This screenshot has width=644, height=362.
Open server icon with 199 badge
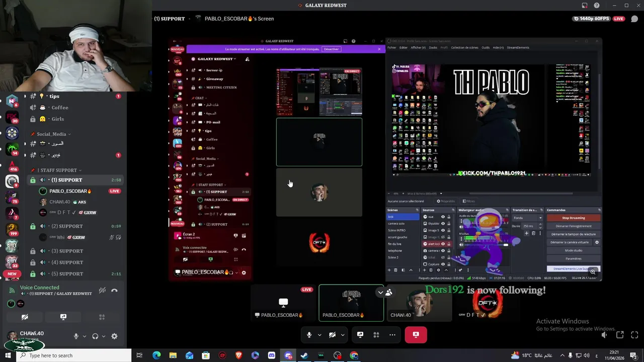[12, 229]
